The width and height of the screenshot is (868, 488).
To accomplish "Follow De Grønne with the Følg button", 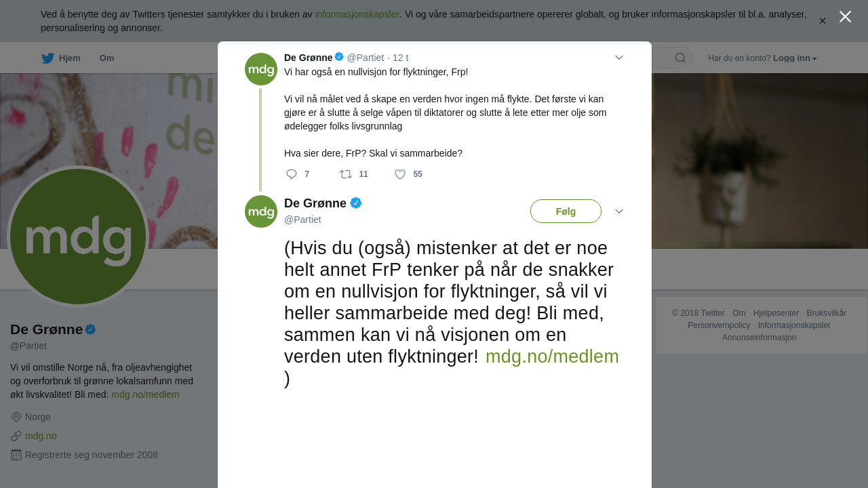I will 566,211.
